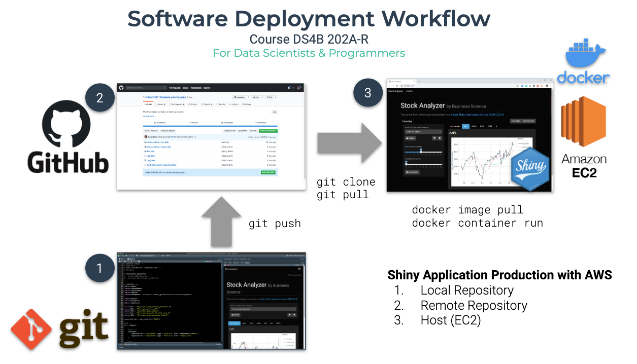Open the master branch dropdown on GitHub
Viewport: 637px width, 364px height.
152,130
